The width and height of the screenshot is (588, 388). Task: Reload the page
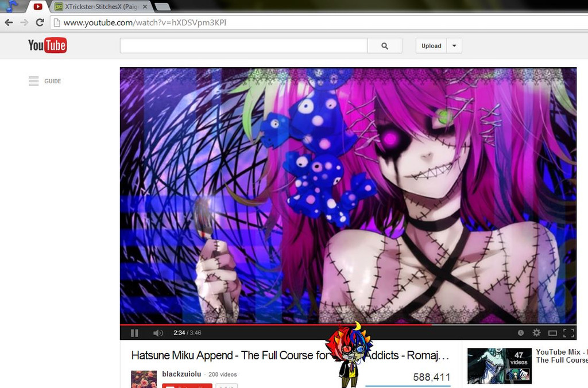[40, 22]
